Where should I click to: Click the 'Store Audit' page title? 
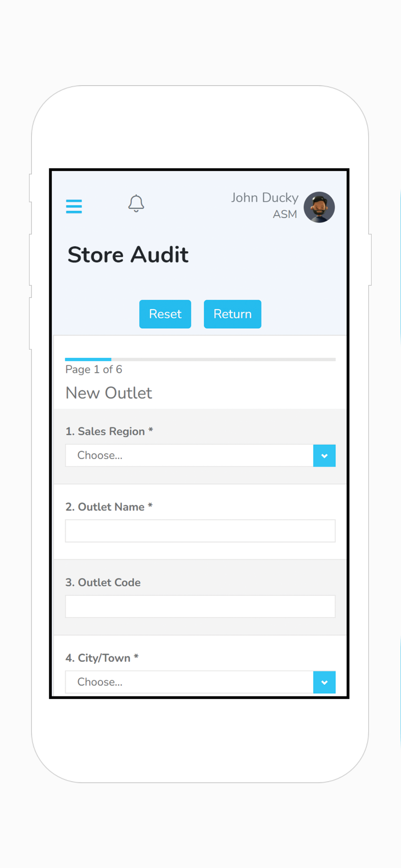(x=128, y=254)
